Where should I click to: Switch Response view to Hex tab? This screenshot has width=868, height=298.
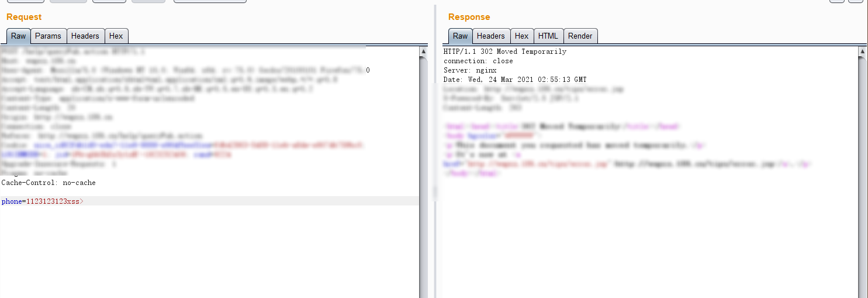click(521, 36)
